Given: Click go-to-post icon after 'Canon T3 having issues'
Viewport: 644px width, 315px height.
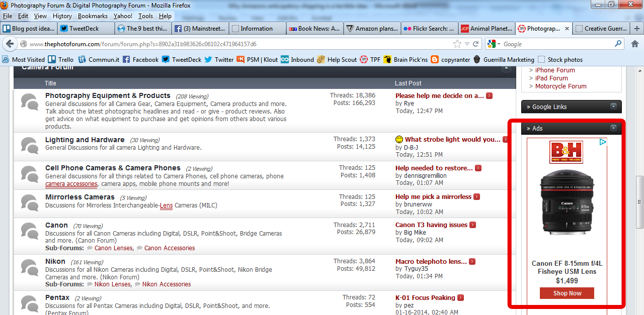Looking at the screenshot, I should tap(472, 225).
